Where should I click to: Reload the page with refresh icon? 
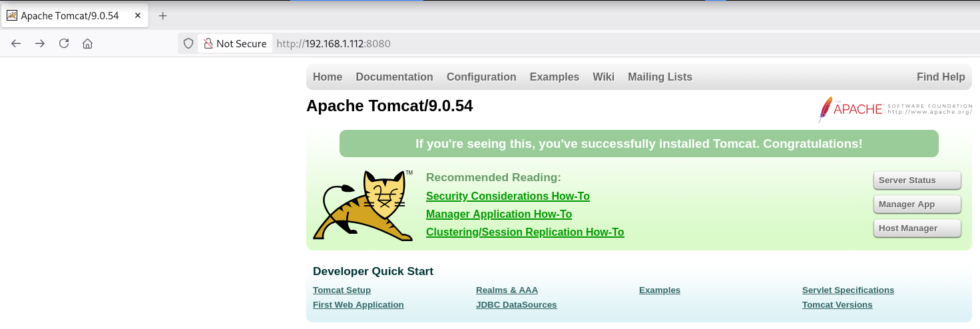click(64, 43)
